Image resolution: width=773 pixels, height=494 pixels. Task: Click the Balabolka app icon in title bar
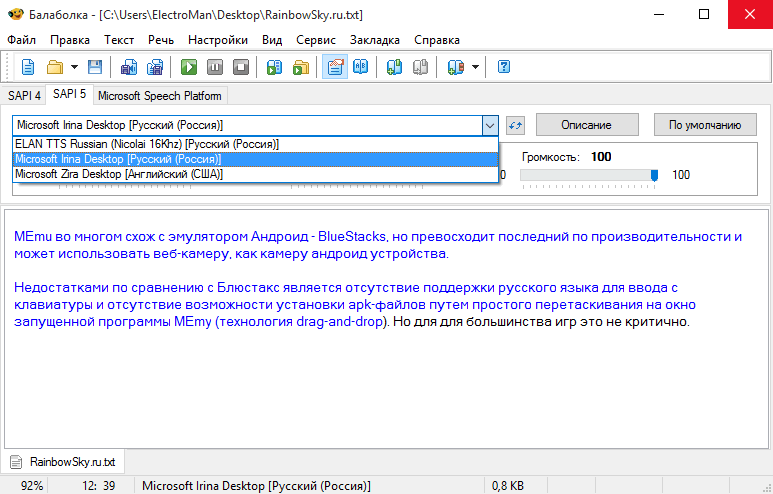click(16, 15)
